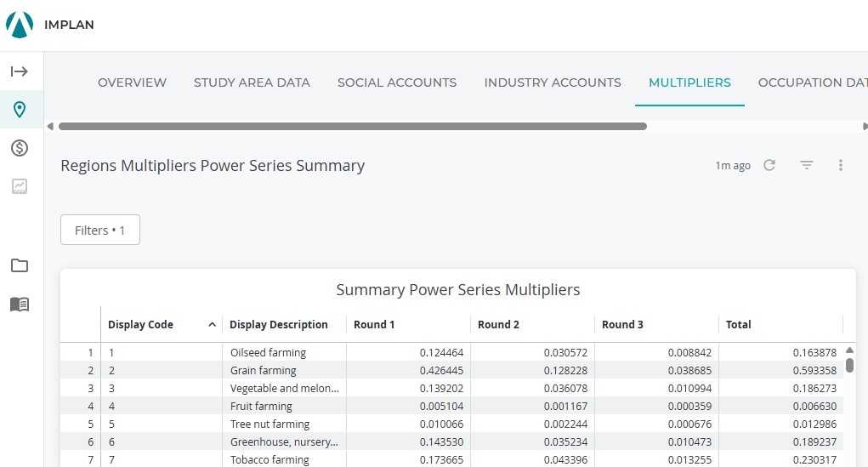Viewport: 868px width, 467px height.
Task: Click the Round 1 column header
Action: pyautogui.click(x=374, y=325)
